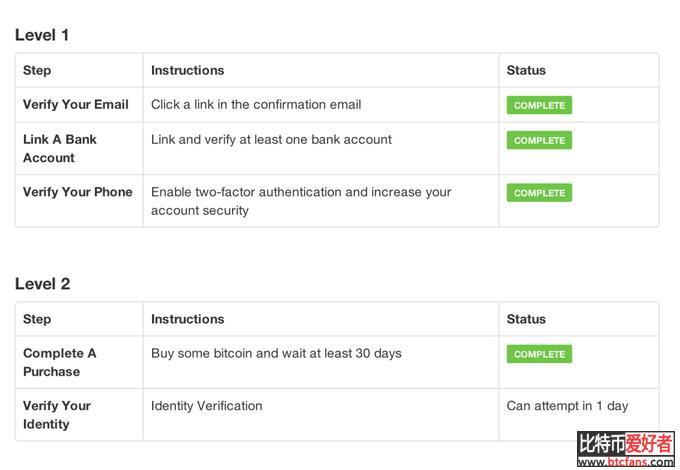Select the Verify Your Email step

coord(76,104)
